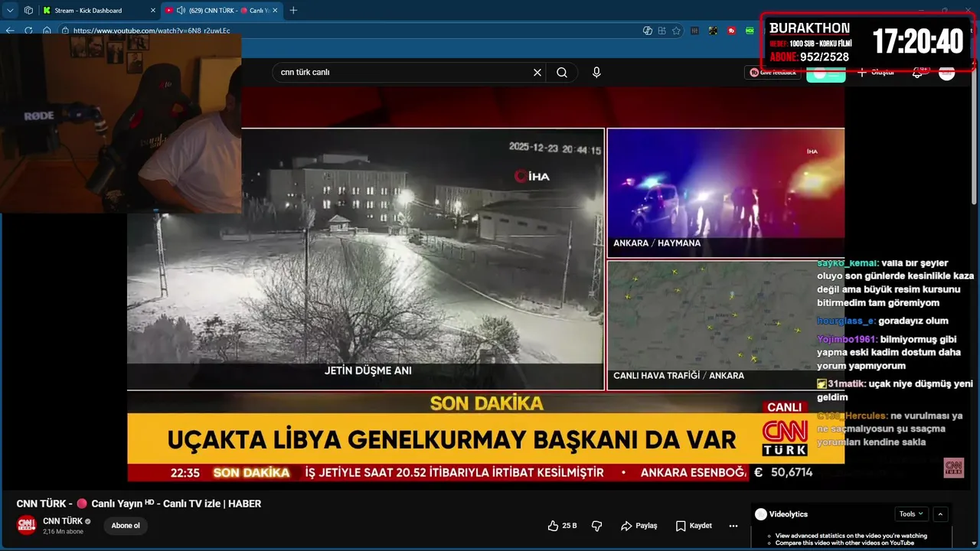Open the YouTube notifications bell
Image resolution: width=980 pixels, height=551 pixels.
918,72
